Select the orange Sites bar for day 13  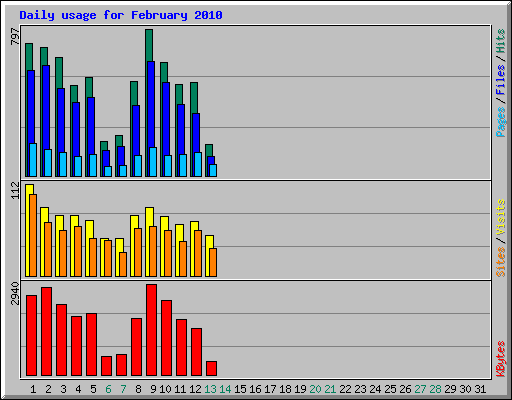(213, 262)
